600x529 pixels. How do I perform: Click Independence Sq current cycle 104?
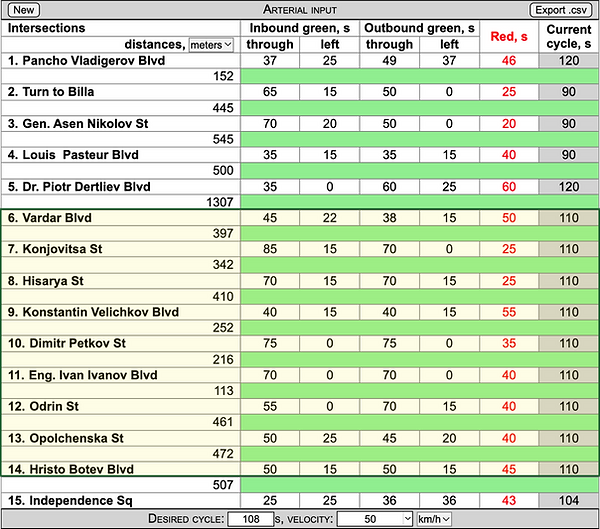pyautogui.click(x=569, y=501)
